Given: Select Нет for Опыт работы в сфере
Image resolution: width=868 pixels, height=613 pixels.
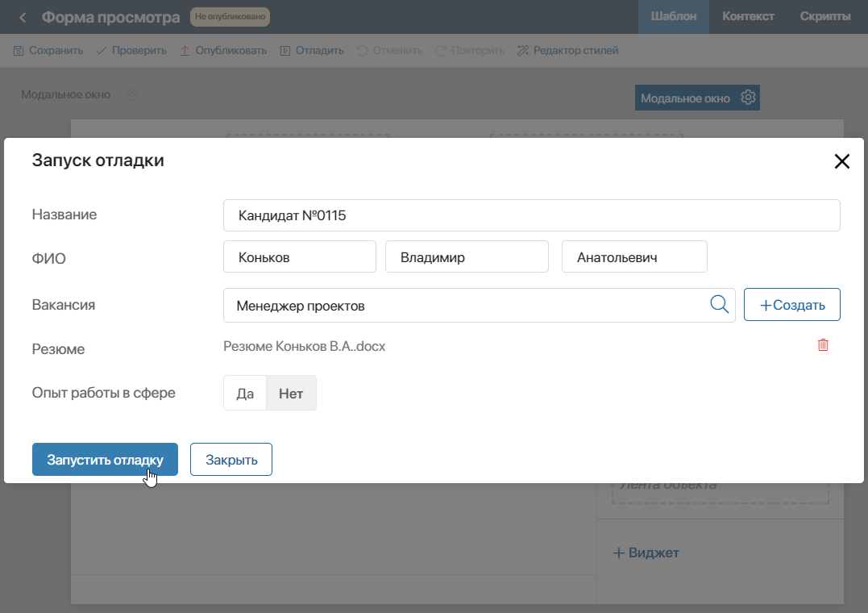Looking at the screenshot, I should click(291, 394).
